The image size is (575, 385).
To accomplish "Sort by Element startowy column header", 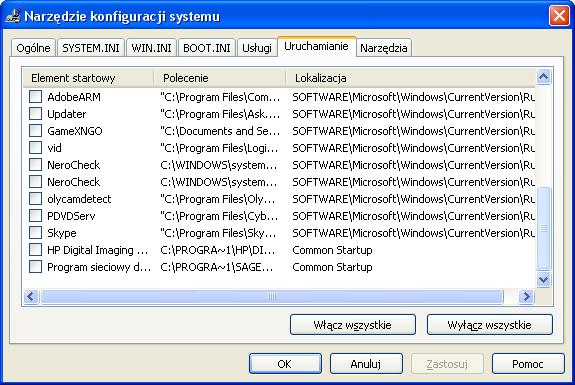I will point(88,78).
